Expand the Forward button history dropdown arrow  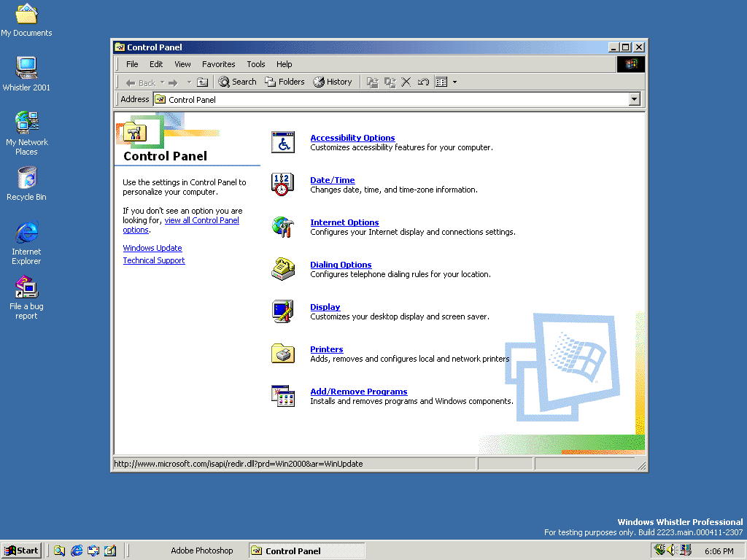(x=189, y=82)
